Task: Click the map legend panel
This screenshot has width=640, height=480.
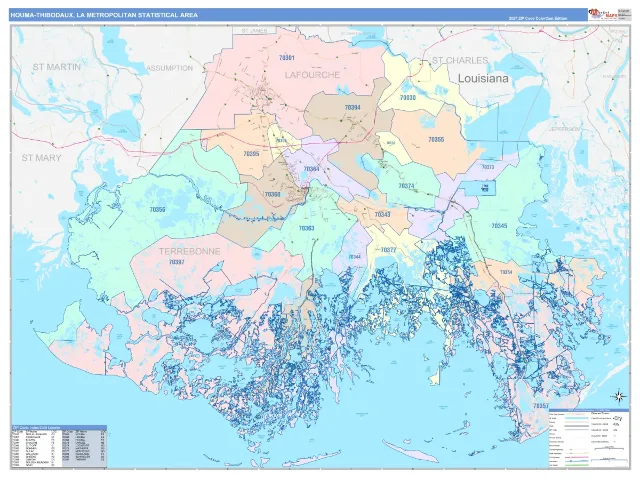Action: pos(589,437)
